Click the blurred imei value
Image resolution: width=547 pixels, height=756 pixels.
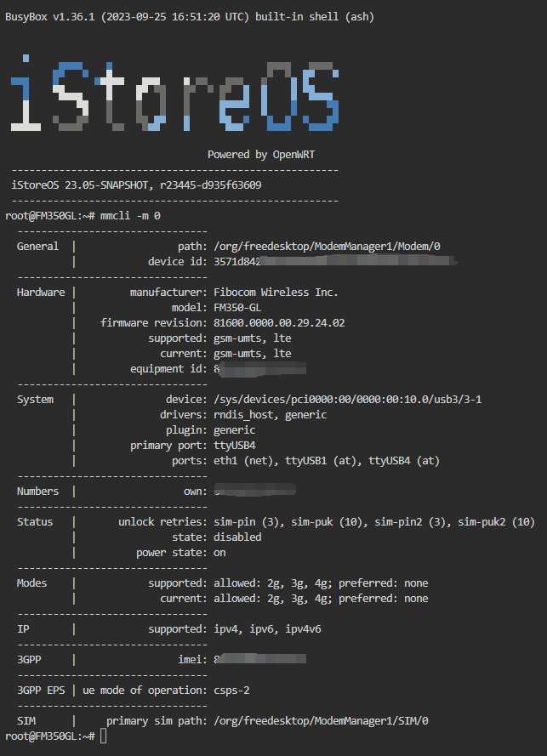point(260,660)
